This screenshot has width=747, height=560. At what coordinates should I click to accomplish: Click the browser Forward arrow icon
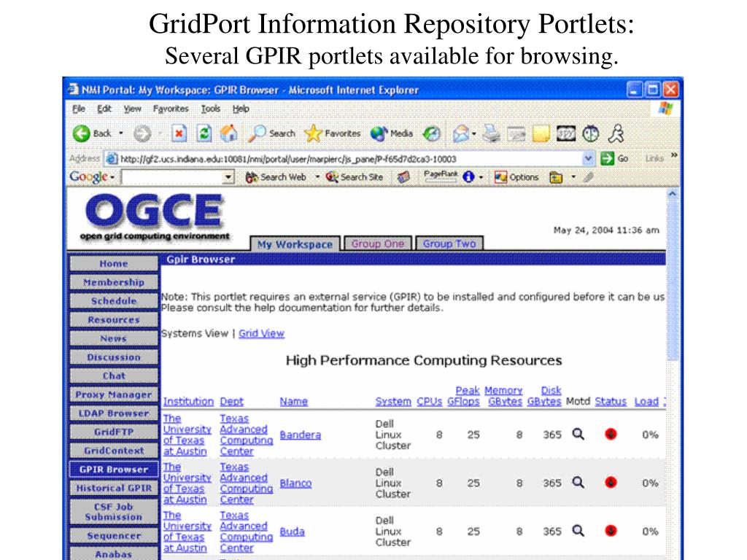[142, 134]
